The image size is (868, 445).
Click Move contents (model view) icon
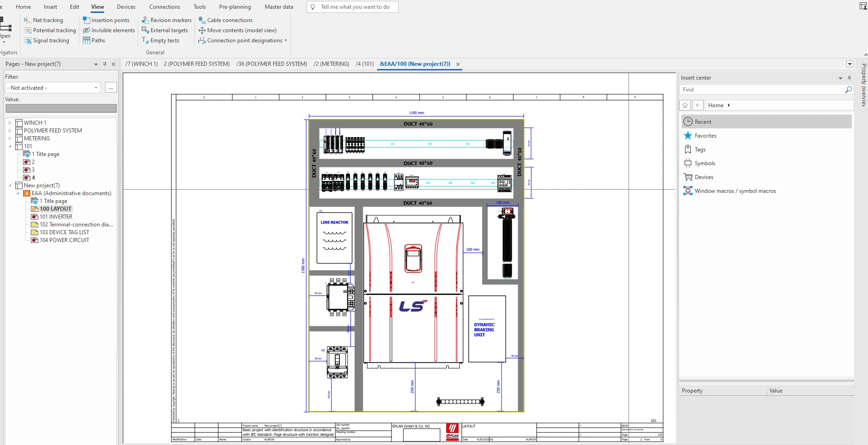click(202, 30)
